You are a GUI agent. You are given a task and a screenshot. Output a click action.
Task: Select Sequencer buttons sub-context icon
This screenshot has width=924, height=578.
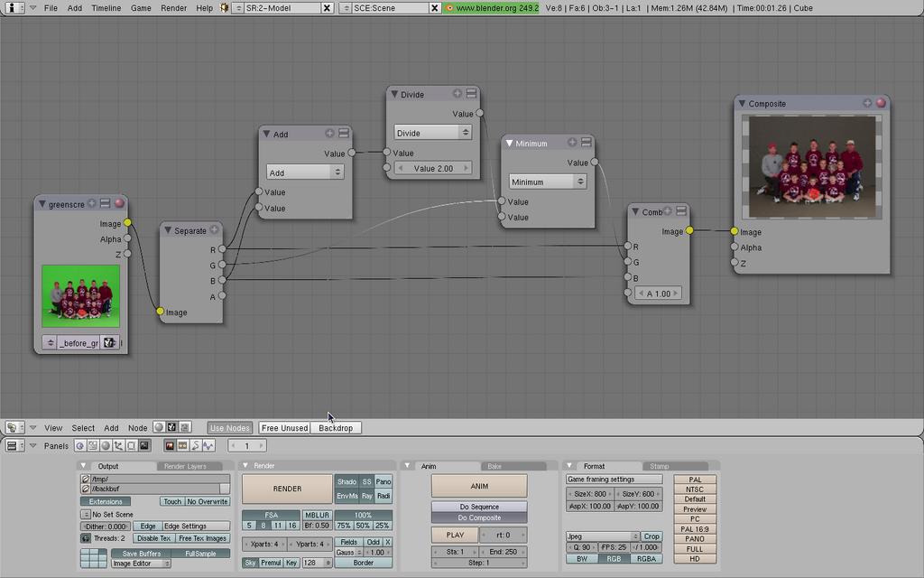(x=182, y=446)
